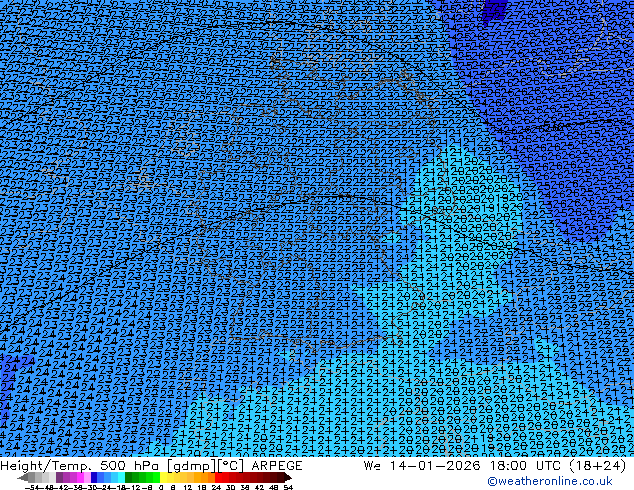634x490 pixels.
Task: Click the "12" legend scale value
Action: coord(188,487)
